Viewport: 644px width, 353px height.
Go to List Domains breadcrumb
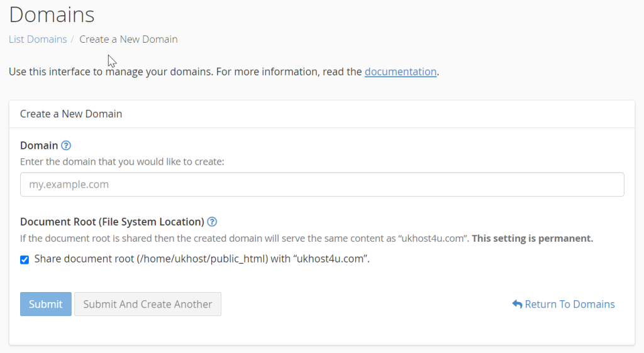[38, 39]
